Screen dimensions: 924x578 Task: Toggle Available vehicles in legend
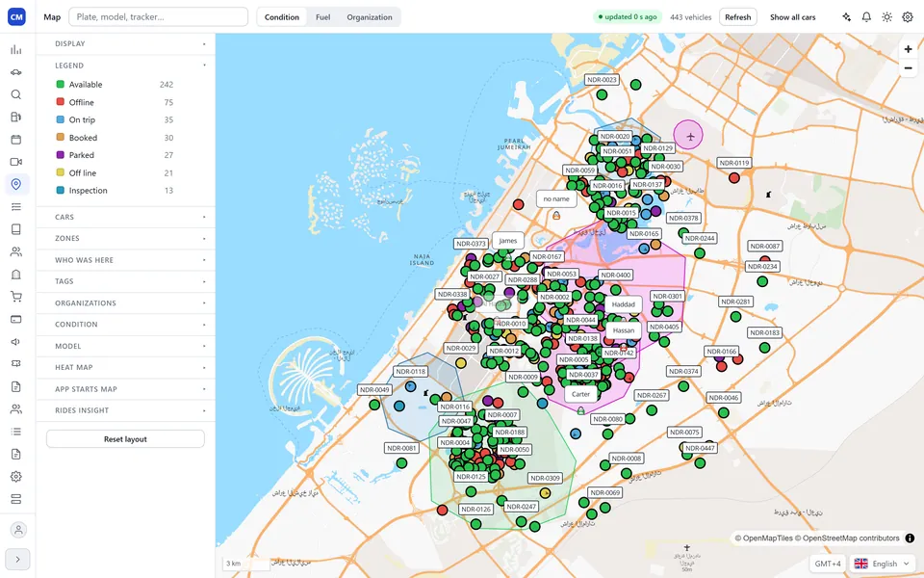tap(115, 85)
